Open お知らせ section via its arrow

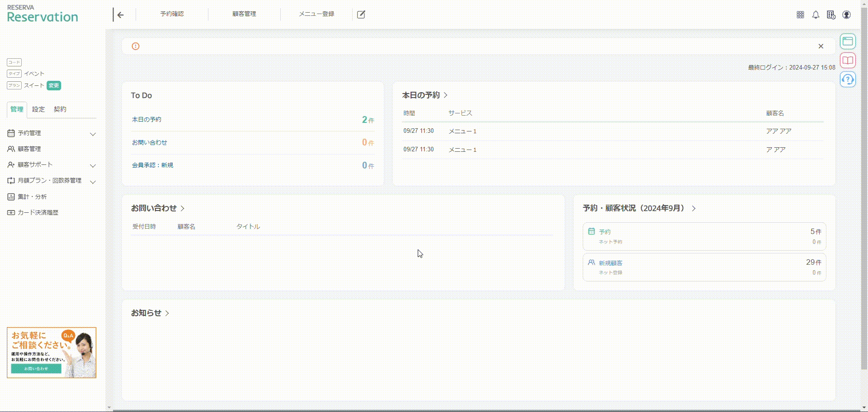[167, 313]
